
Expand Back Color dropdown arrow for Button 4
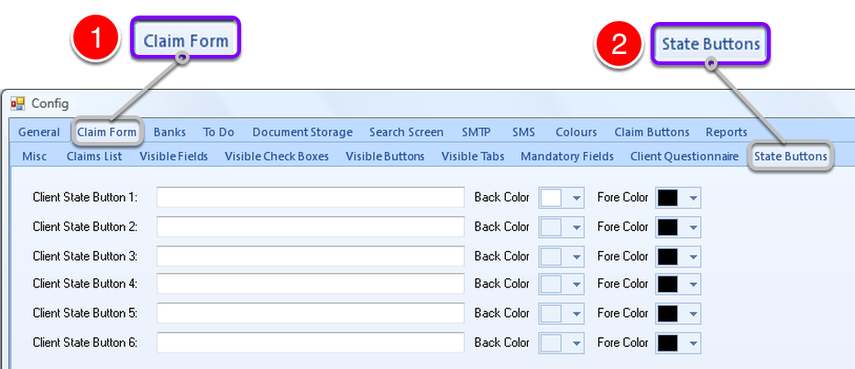click(577, 285)
